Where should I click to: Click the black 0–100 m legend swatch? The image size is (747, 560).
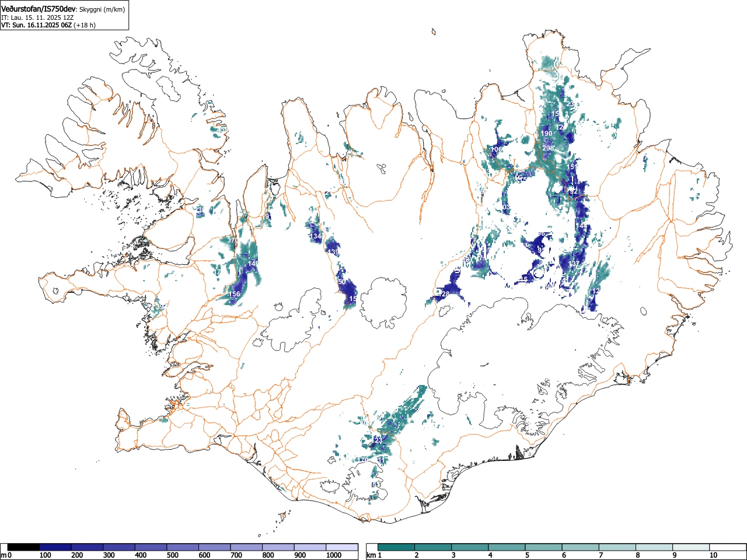23,547
